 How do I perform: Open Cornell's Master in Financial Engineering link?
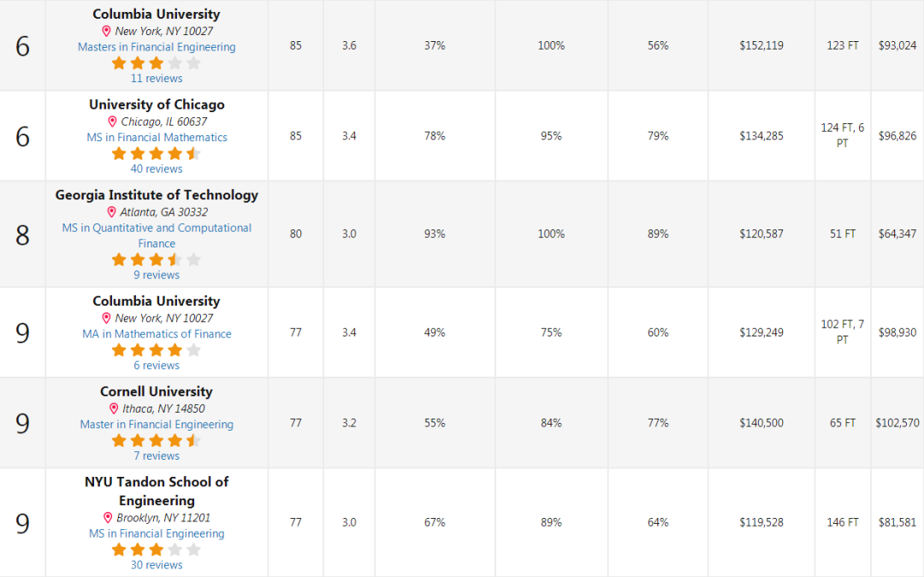click(x=157, y=425)
